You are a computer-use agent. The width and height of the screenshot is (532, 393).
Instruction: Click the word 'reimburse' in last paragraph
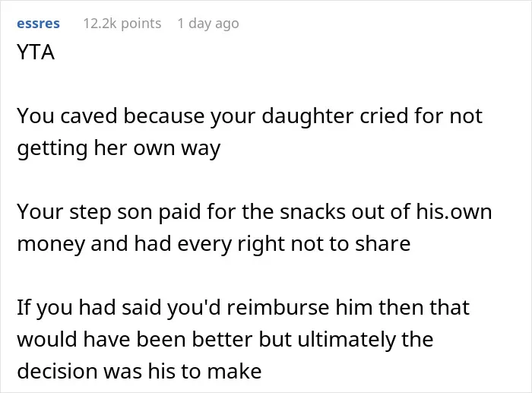[x=278, y=307]
